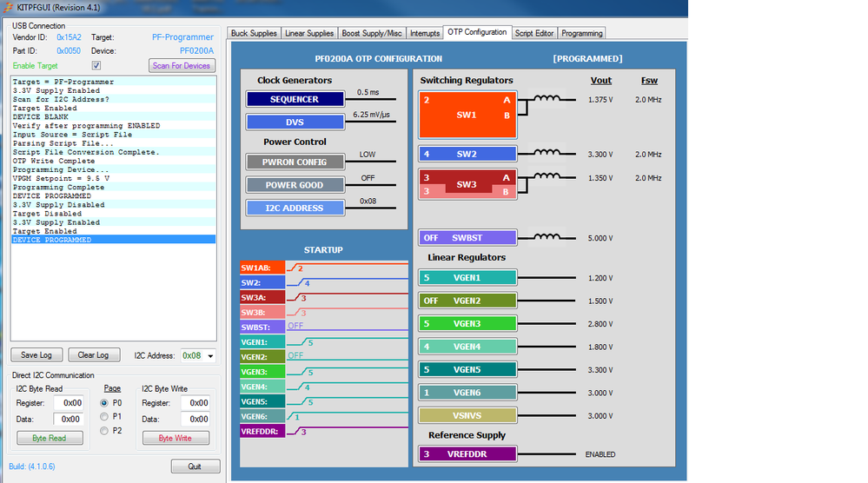Select the highlighted DEVICE PROGRAMMED log line
Image resolution: width=868 pixels, height=483 pixels.
tap(114, 240)
